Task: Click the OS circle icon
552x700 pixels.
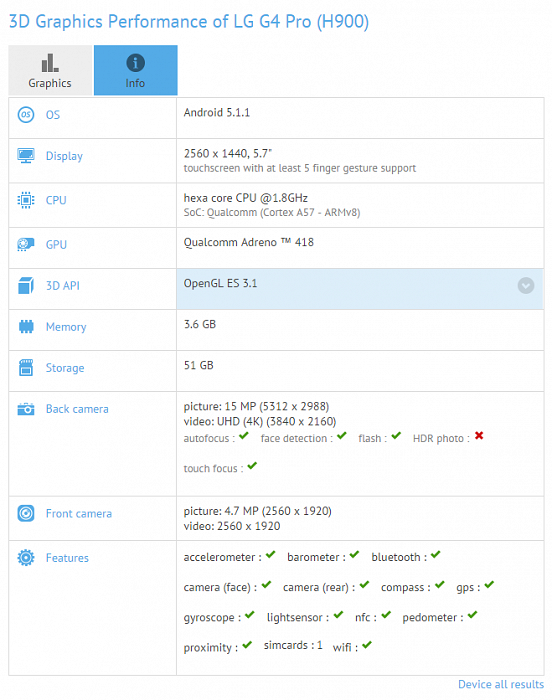Action: pyautogui.click(x=26, y=115)
